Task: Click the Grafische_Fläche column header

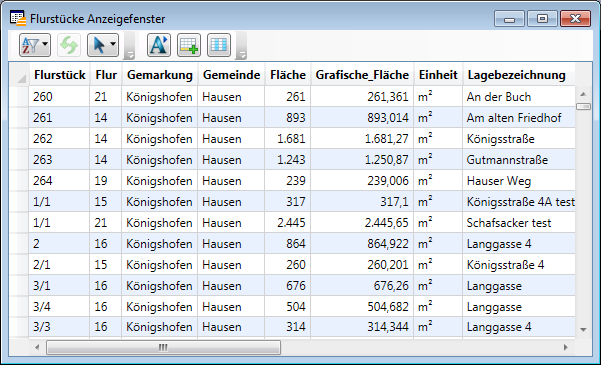Action: point(362,75)
